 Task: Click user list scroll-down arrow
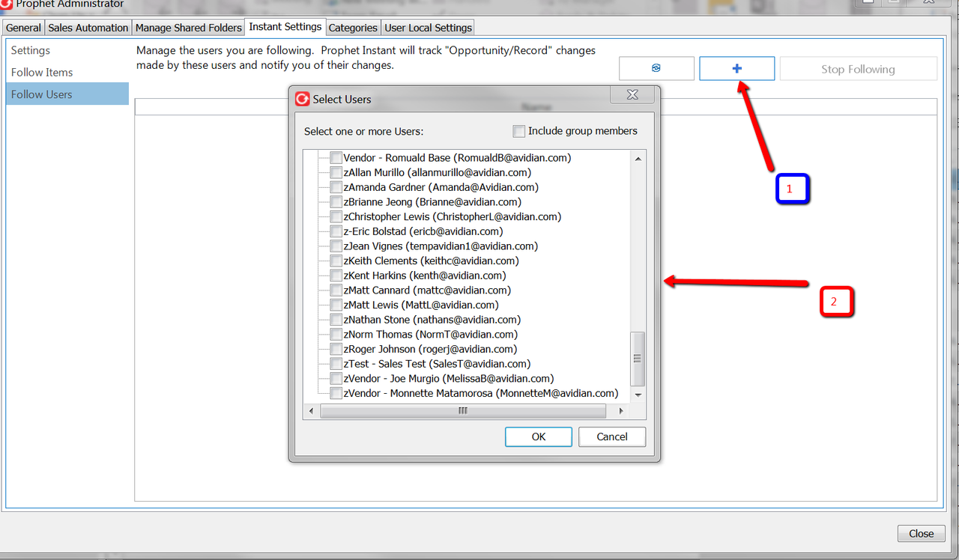638,395
